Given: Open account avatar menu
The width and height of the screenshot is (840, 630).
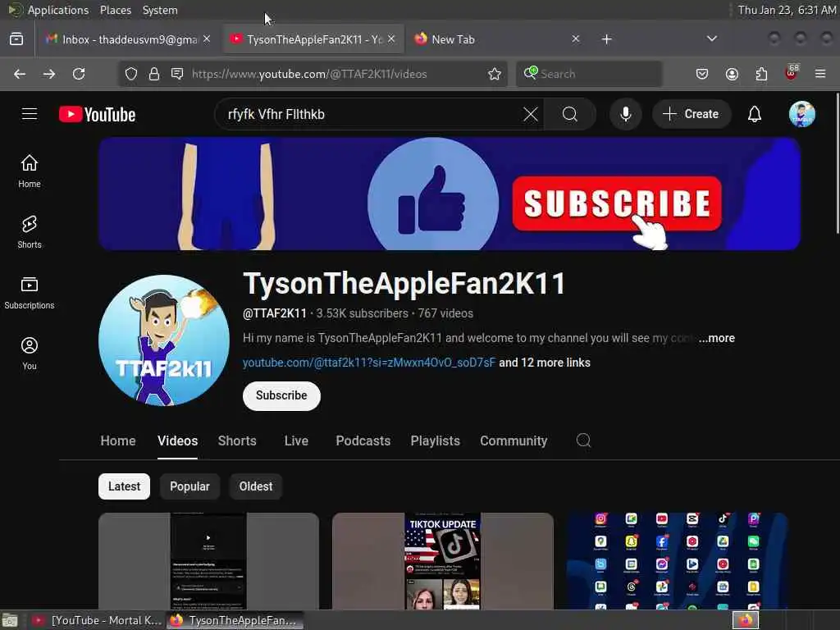Looking at the screenshot, I should [801, 114].
